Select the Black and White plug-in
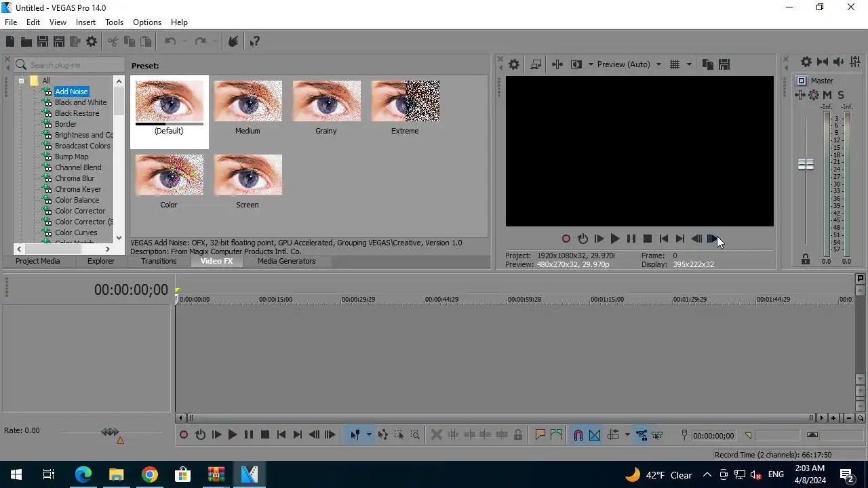 click(81, 102)
